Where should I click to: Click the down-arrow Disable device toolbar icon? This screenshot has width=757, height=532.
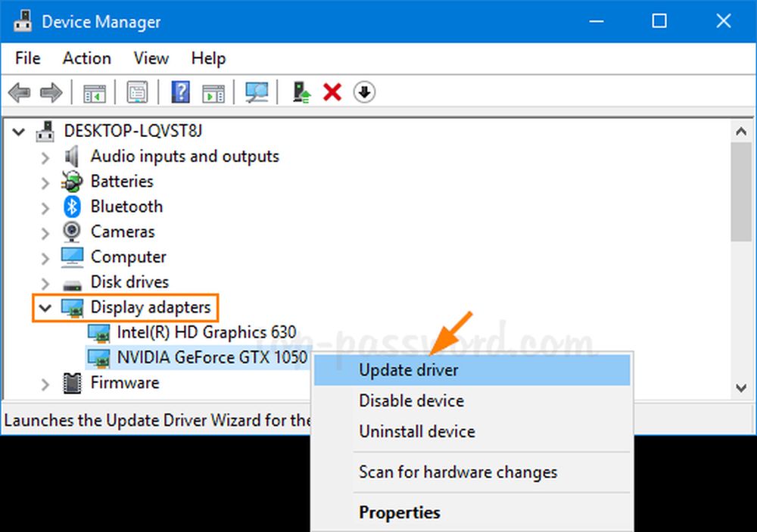tap(364, 92)
